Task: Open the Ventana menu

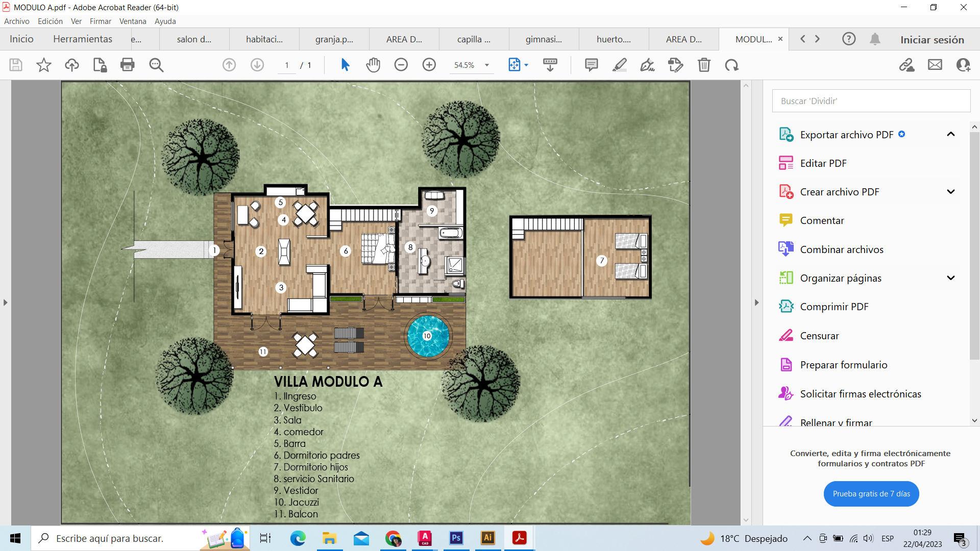Action: (x=133, y=21)
